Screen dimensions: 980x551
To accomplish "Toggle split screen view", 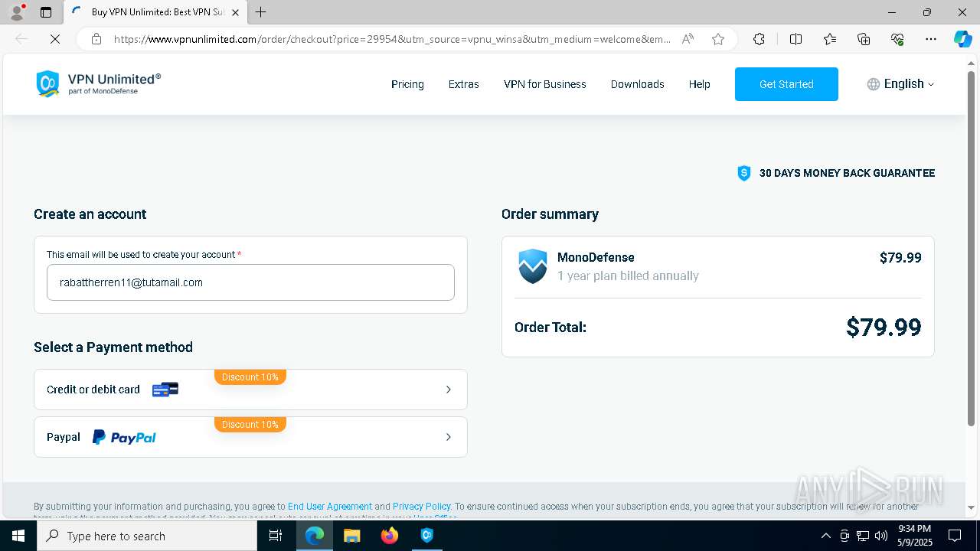I will click(795, 39).
